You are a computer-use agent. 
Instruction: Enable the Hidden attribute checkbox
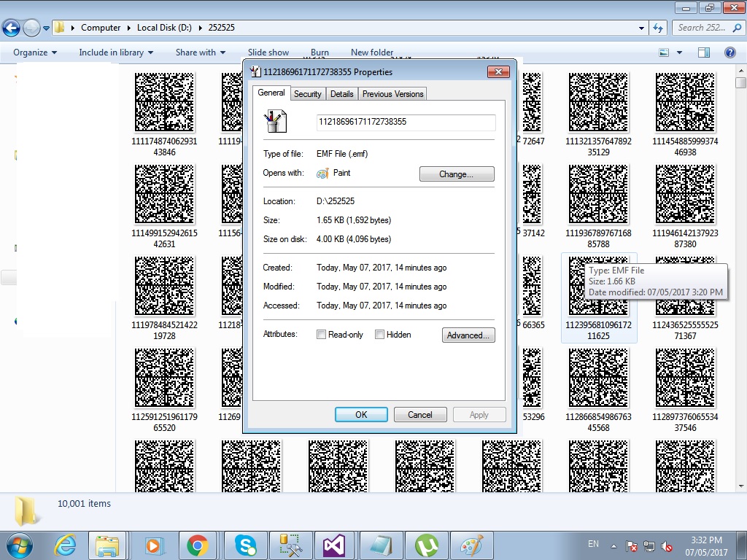tap(379, 335)
